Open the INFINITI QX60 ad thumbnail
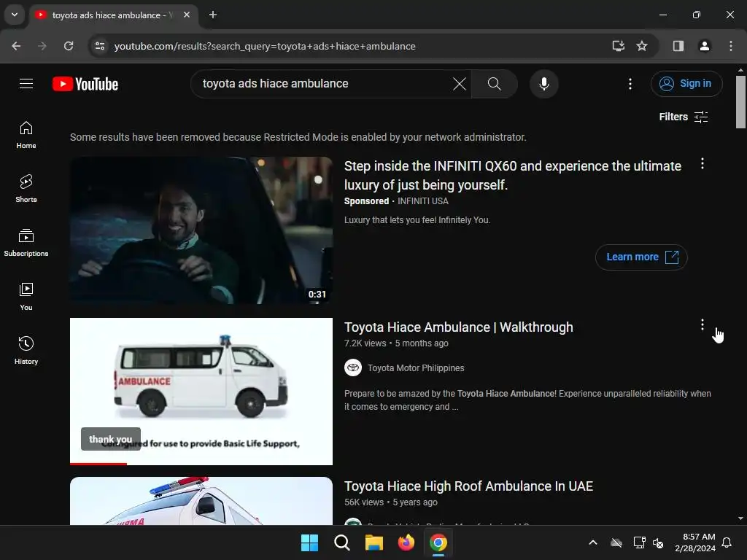 (x=201, y=230)
